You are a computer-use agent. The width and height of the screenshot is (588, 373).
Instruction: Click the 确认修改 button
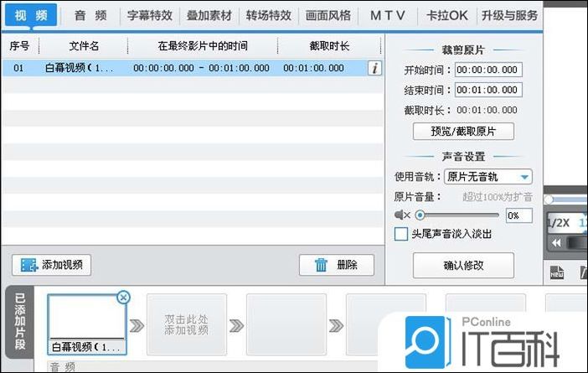tap(463, 266)
